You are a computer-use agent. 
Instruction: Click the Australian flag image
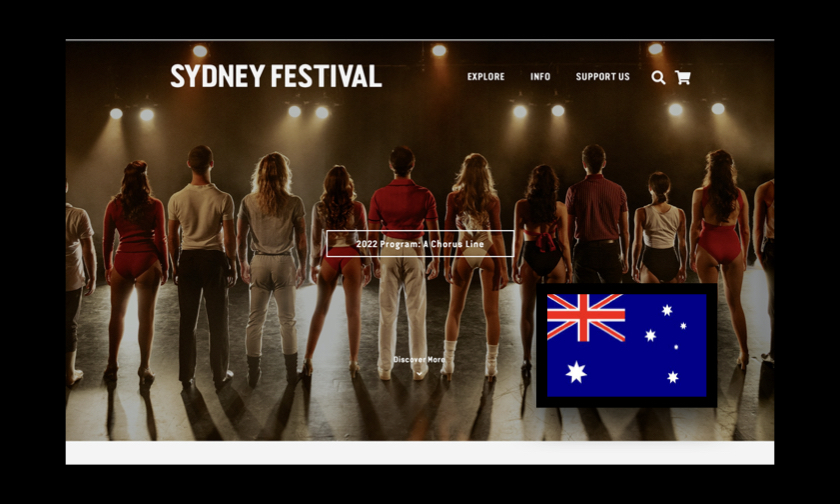point(627,345)
